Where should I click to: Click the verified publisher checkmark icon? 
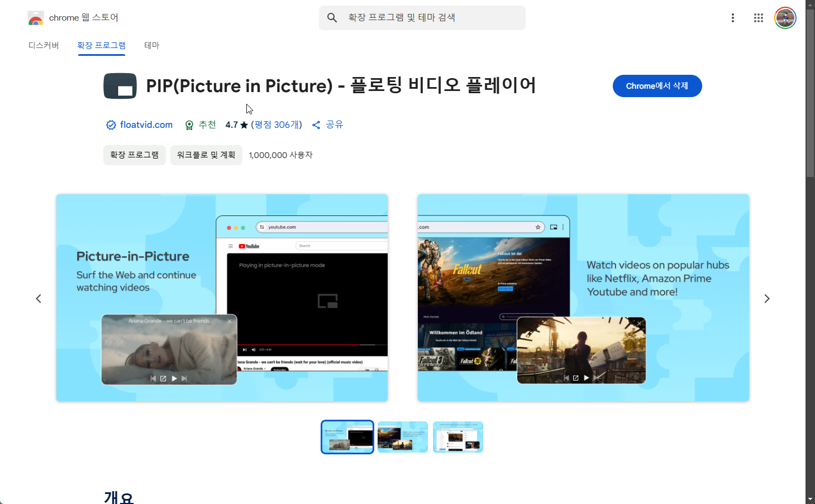pos(111,124)
